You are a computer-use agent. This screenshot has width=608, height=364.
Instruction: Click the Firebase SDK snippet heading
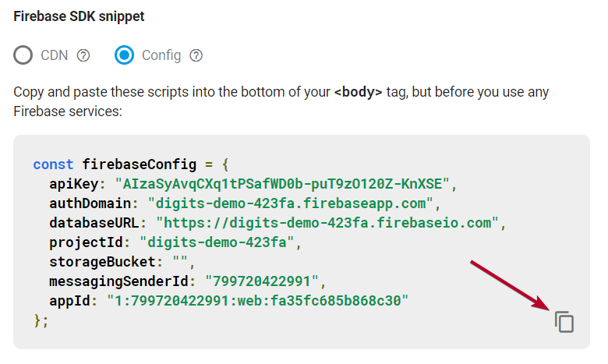pyautogui.click(x=79, y=16)
